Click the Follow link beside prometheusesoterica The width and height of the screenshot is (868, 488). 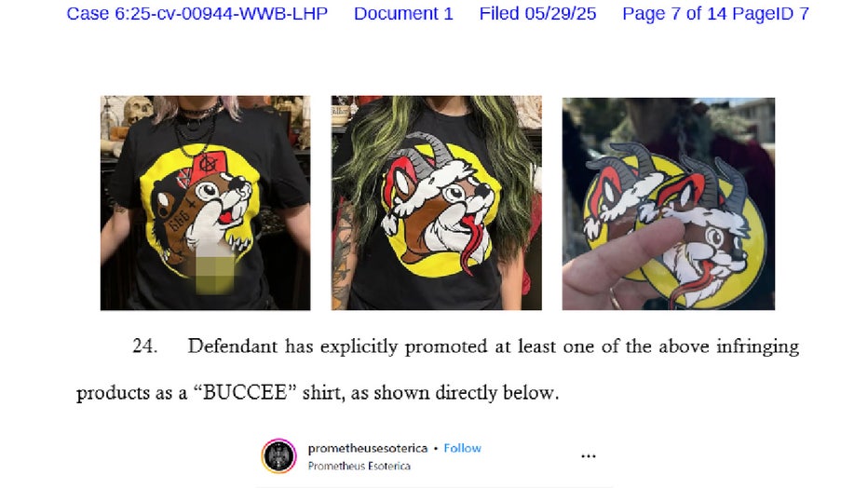[462, 448]
